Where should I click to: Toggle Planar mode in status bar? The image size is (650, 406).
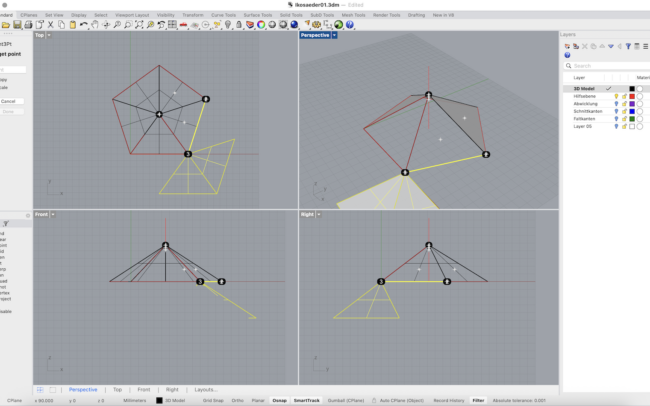point(258,401)
